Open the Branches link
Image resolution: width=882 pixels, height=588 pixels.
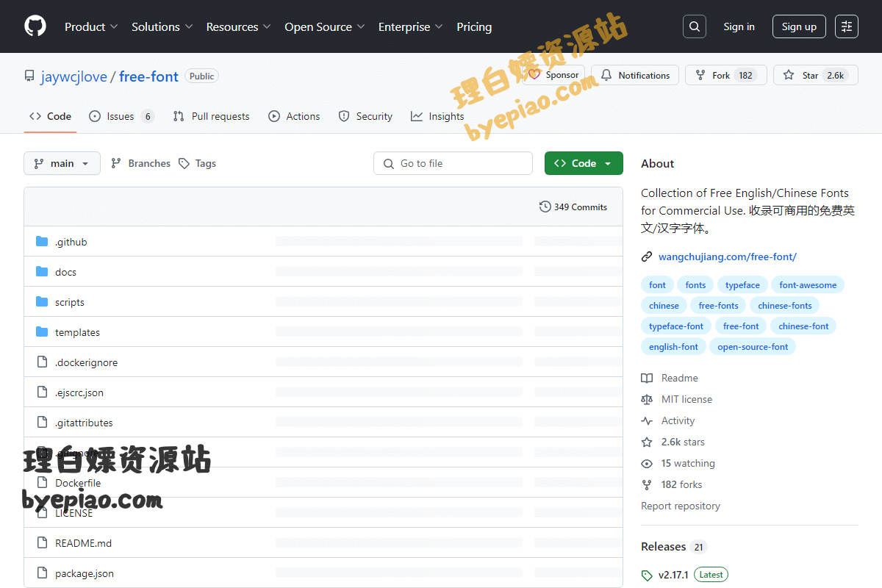[140, 163]
